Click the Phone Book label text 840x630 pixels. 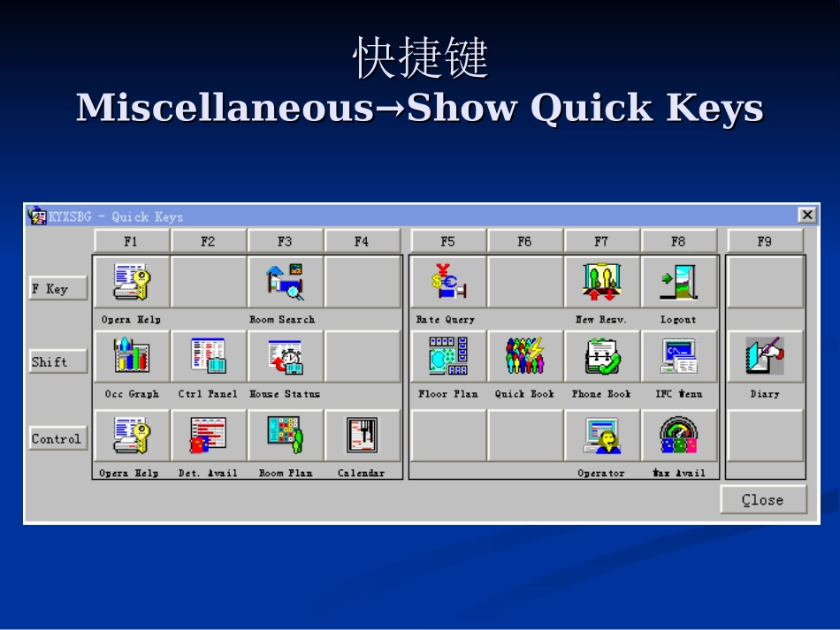pos(601,394)
